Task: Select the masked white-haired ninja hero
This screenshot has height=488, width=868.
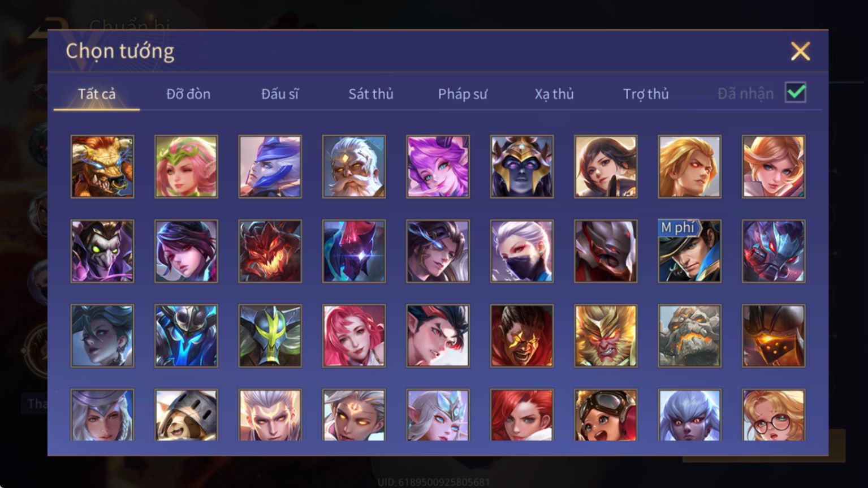Action: point(522,251)
